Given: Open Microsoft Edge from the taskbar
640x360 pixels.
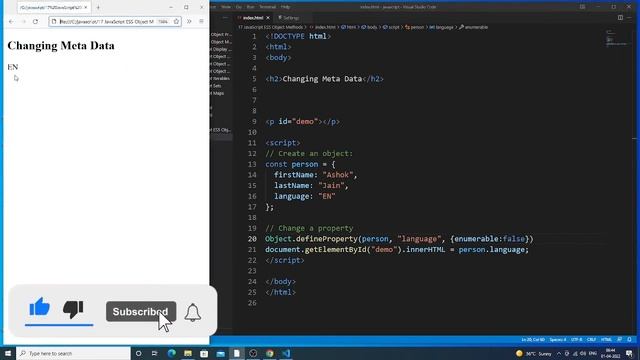Looking at the screenshot, I should [x=171, y=353].
